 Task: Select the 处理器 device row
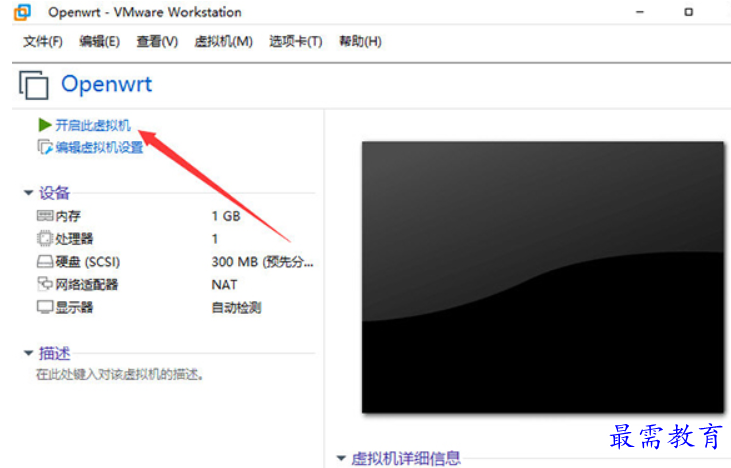175,239
